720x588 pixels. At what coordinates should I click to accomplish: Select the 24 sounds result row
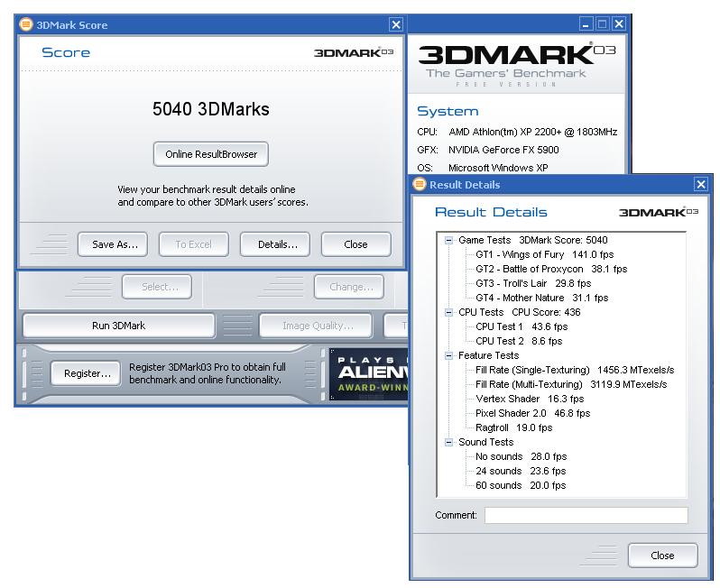coord(521,471)
